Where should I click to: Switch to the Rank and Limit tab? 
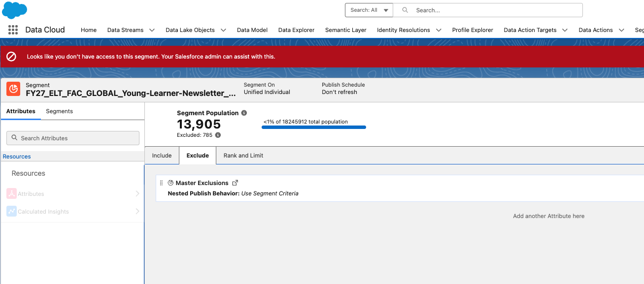243,156
